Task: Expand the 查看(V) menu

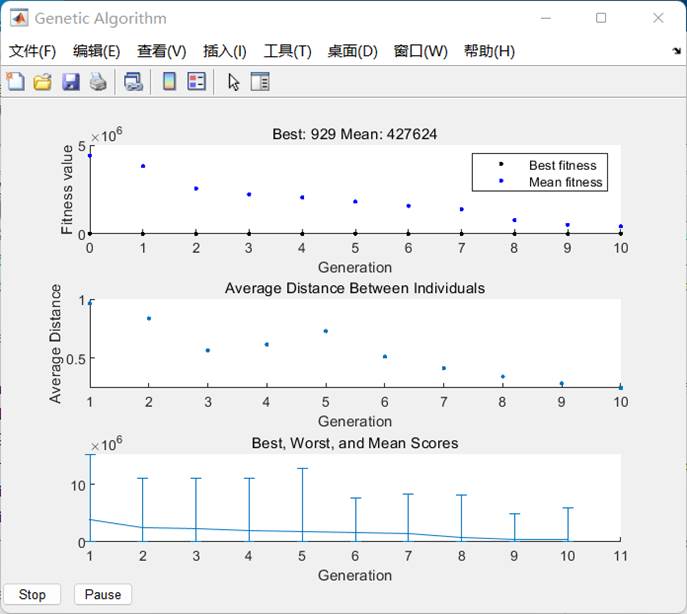Action: click(x=161, y=52)
